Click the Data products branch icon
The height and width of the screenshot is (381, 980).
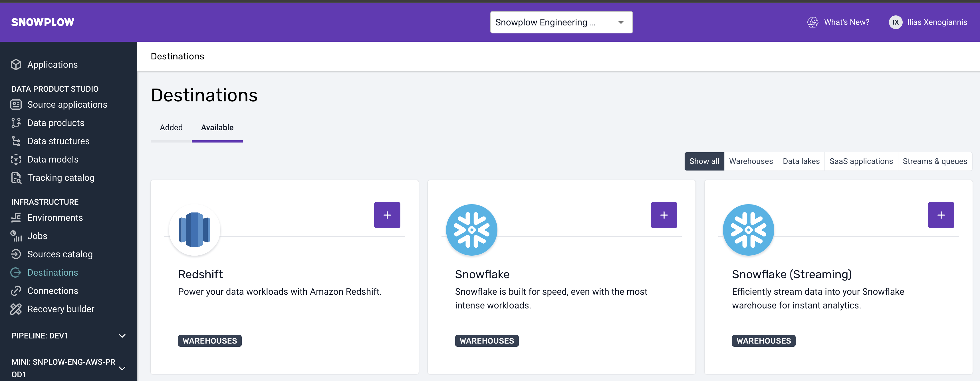click(16, 123)
